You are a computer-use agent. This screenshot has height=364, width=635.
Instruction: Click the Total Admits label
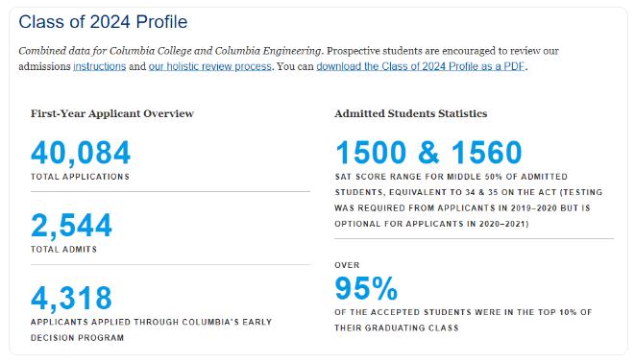(64, 250)
